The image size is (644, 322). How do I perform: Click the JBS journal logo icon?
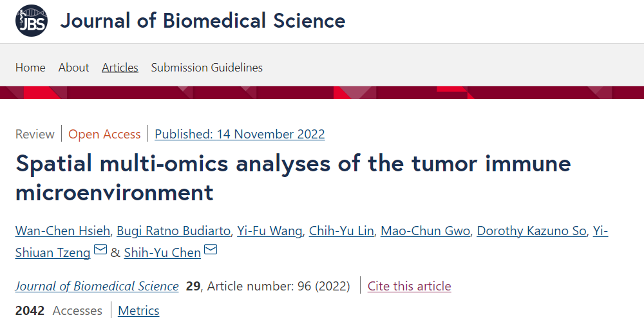point(32,21)
